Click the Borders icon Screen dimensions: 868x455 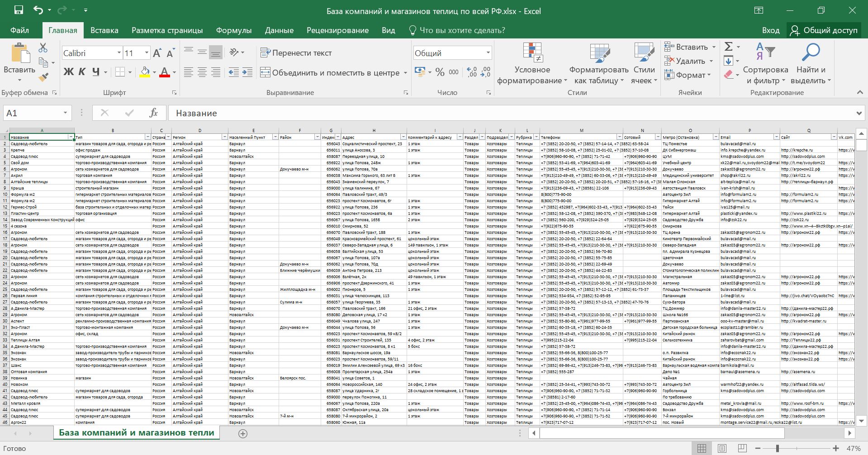(120, 72)
